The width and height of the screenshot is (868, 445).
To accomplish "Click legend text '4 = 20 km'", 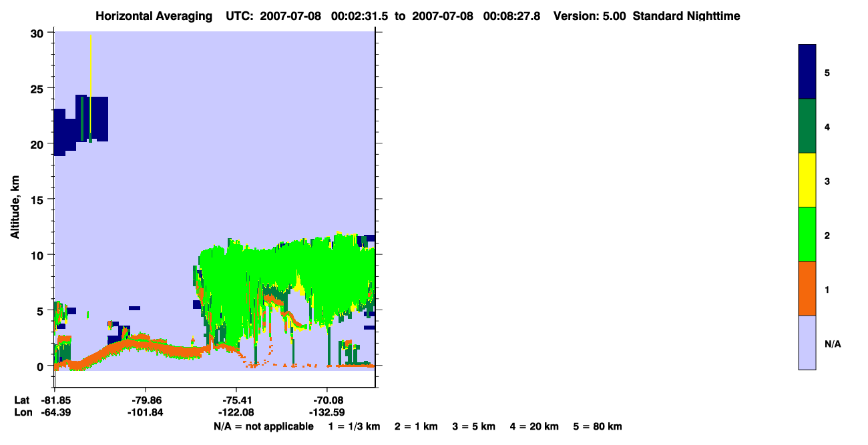I will point(534,426).
